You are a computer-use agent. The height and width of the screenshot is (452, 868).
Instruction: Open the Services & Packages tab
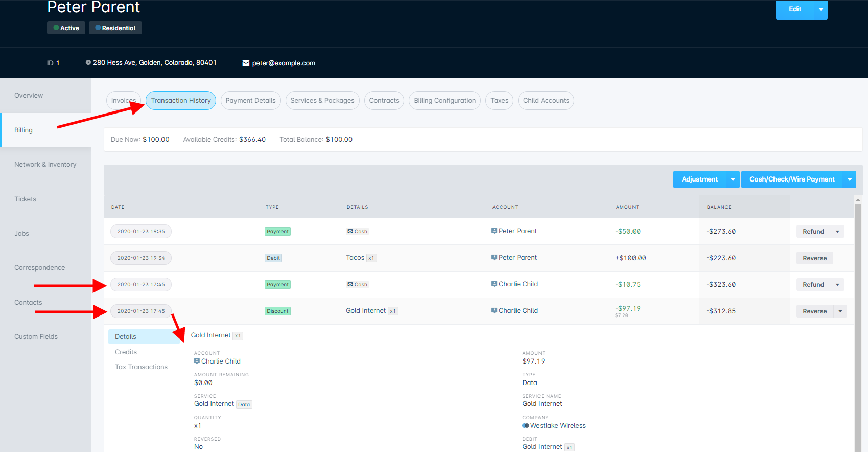click(322, 101)
